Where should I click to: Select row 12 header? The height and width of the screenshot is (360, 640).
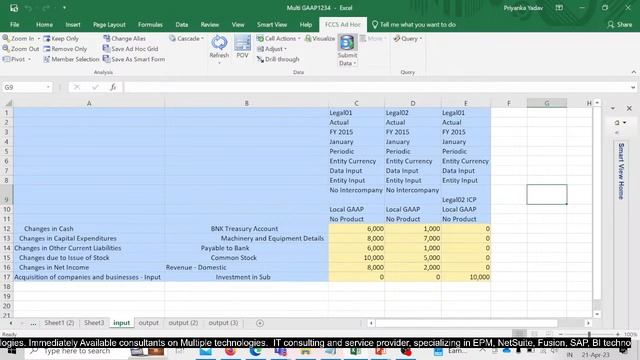[7, 229]
